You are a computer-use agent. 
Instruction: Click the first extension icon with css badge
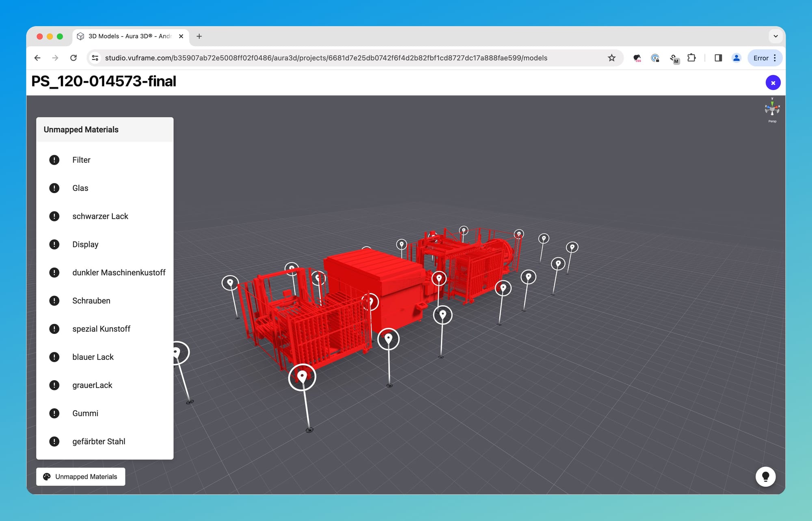[x=637, y=58]
